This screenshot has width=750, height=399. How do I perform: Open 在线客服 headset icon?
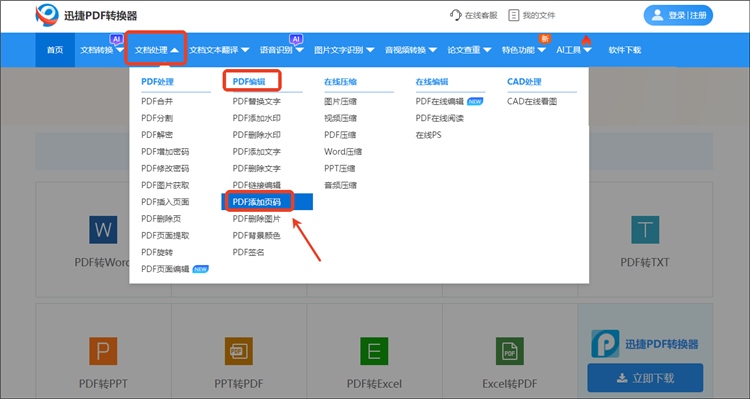tap(455, 15)
